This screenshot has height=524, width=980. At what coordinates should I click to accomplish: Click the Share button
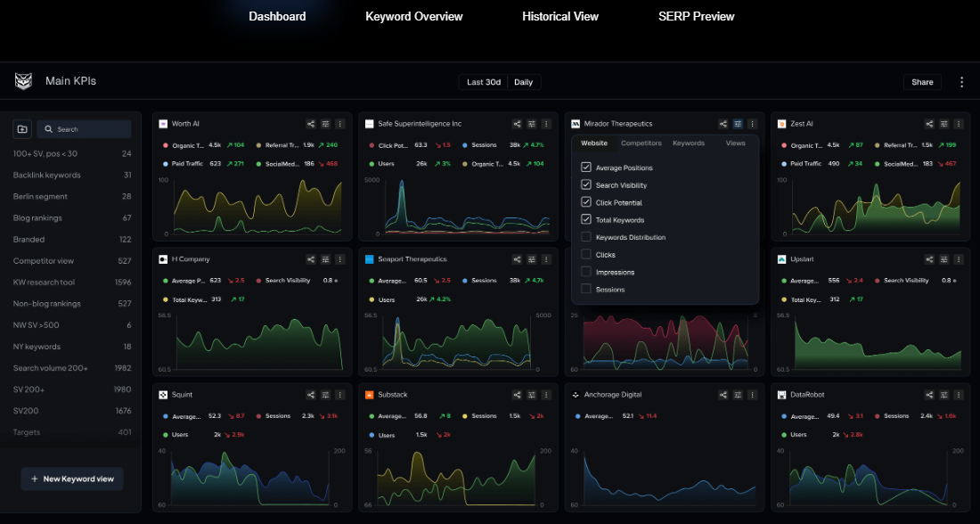(922, 82)
